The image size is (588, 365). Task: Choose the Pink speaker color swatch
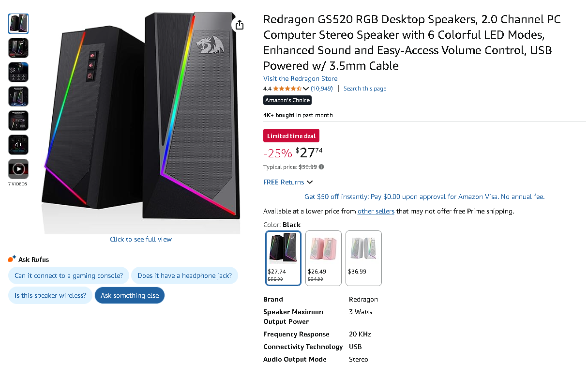tap(323, 258)
